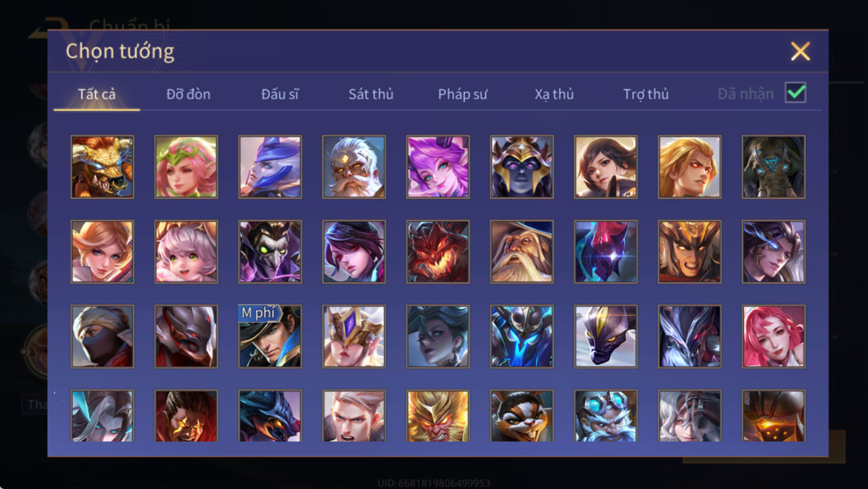The image size is (868, 489).
Task: Select the raccoon-like furry hero portrait
Action: point(522,416)
